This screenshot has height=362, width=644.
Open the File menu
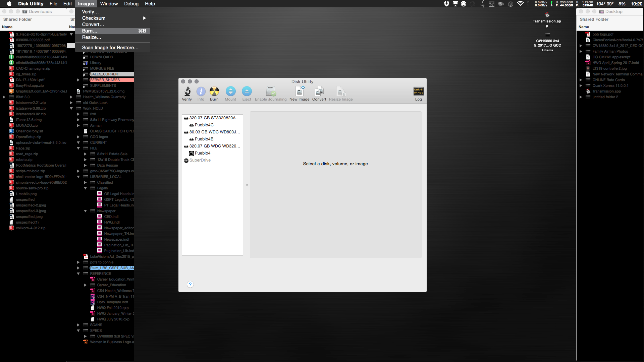53,4
